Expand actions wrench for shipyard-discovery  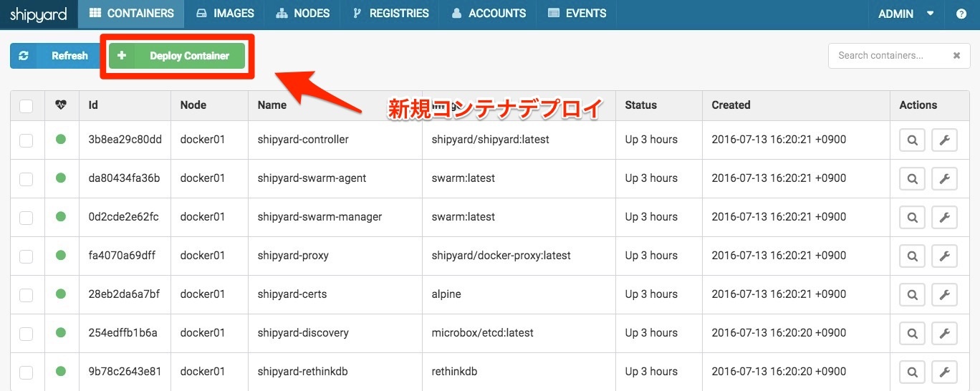coord(944,334)
